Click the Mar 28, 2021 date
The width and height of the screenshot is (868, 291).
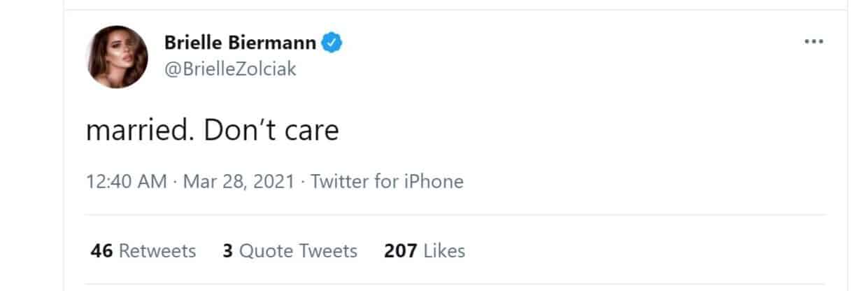tap(238, 182)
